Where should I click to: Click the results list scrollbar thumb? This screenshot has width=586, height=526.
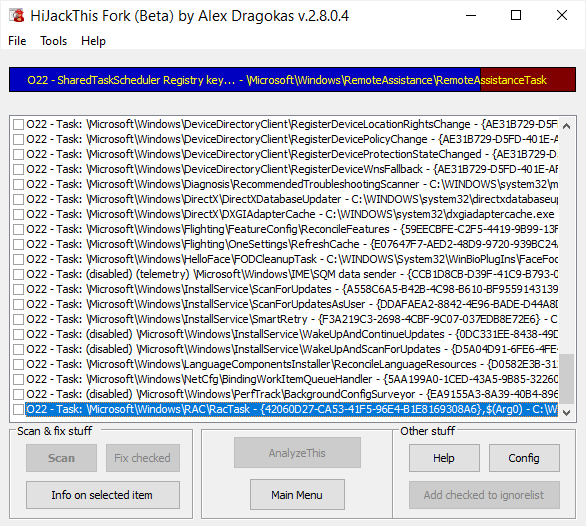coord(567,379)
